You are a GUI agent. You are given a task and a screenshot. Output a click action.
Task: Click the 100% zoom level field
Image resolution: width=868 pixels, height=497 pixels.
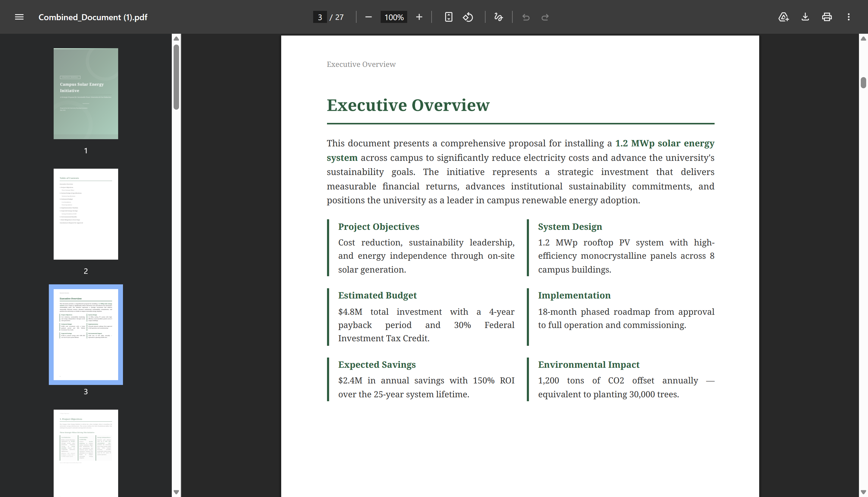pyautogui.click(x=394, y=17)
